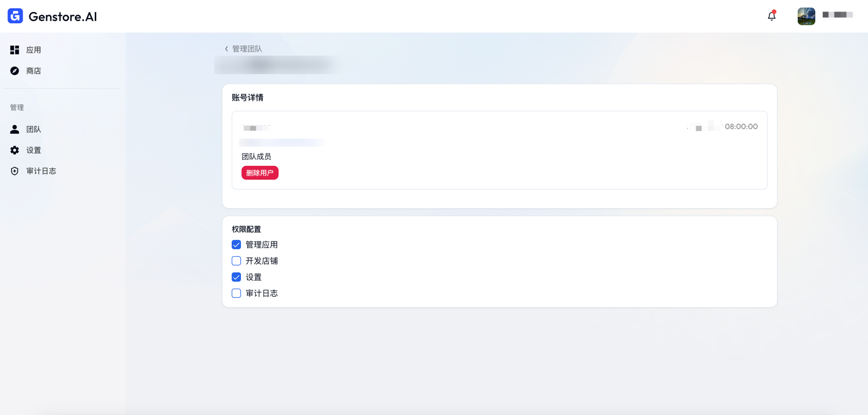Click the user avatar picture
Screen dimensions: 868x415
coord(806,16)
